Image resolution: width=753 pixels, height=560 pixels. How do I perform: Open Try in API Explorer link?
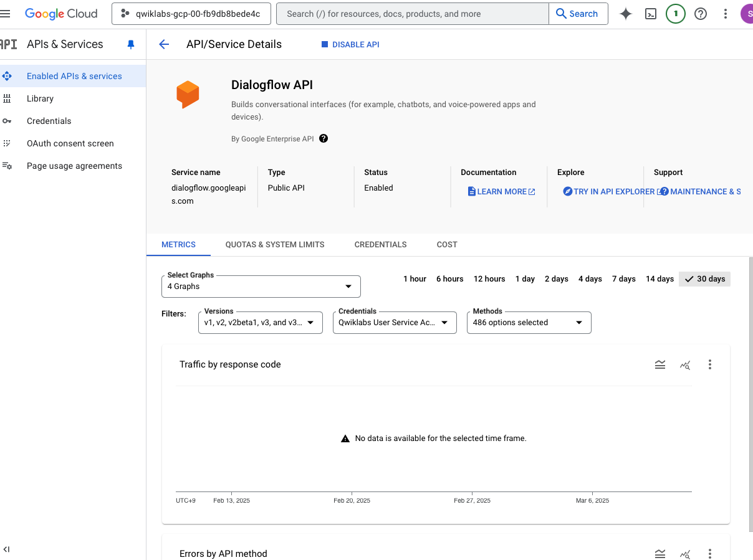pos(613,192)
